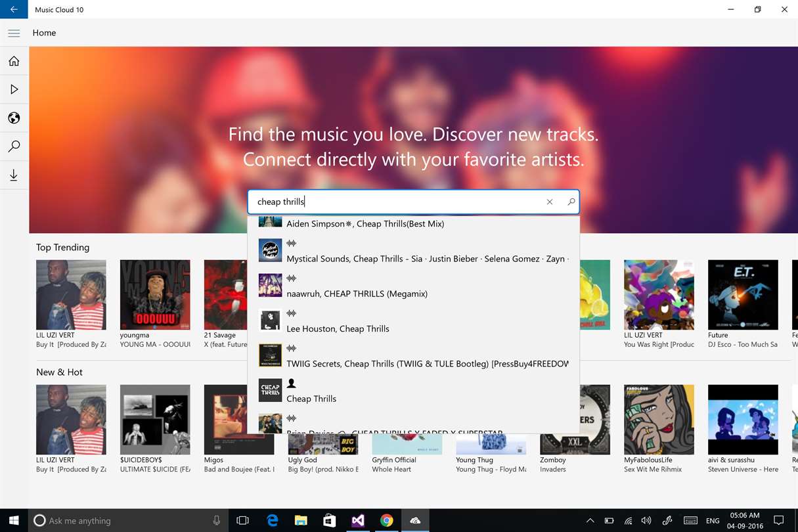Click ENG language indicator
798x532 pixels.
tap(712, 521)
